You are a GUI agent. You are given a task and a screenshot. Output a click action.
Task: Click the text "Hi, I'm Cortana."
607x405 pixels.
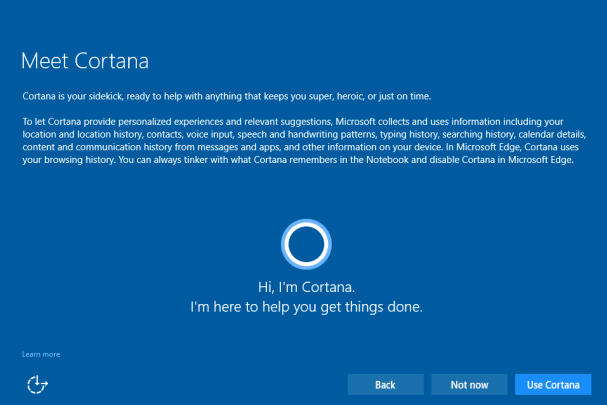pyautogui.click(x=306, y=287)
